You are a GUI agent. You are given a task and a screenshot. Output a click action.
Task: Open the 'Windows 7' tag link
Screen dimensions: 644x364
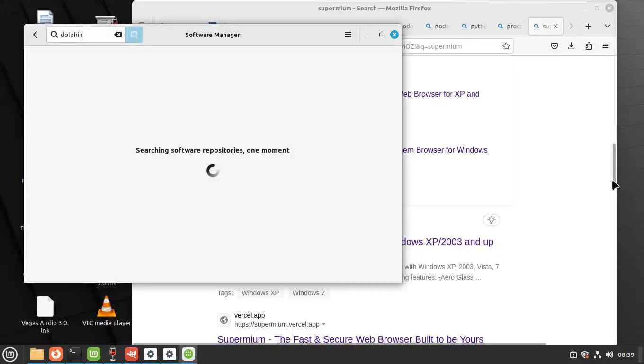pyautogui.click(x=309, y=293)
